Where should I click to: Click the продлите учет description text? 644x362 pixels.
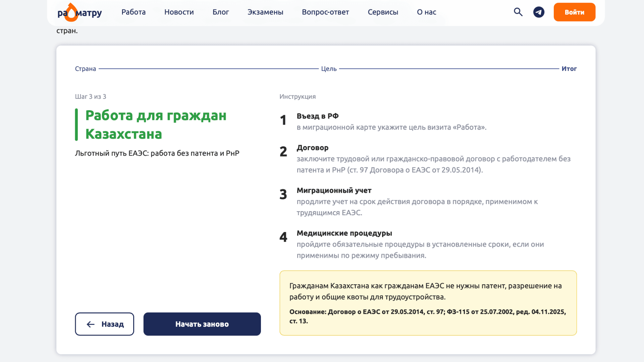[x=417, y=207]
